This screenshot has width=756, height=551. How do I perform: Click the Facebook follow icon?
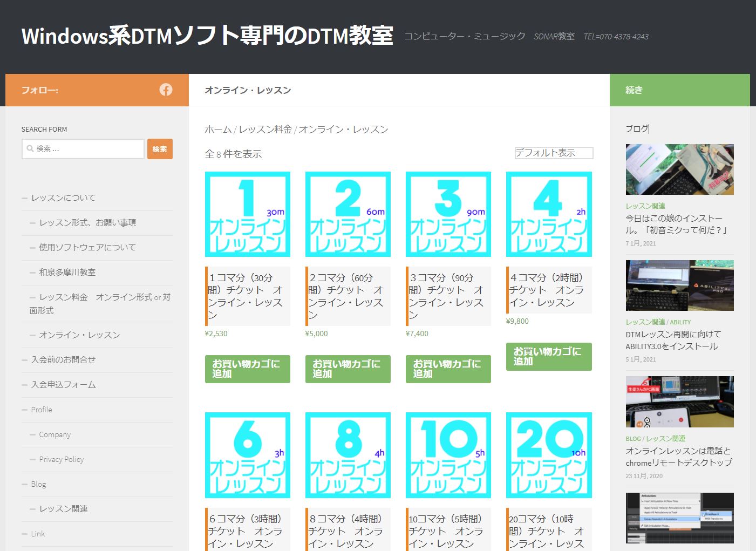(166, 90)
